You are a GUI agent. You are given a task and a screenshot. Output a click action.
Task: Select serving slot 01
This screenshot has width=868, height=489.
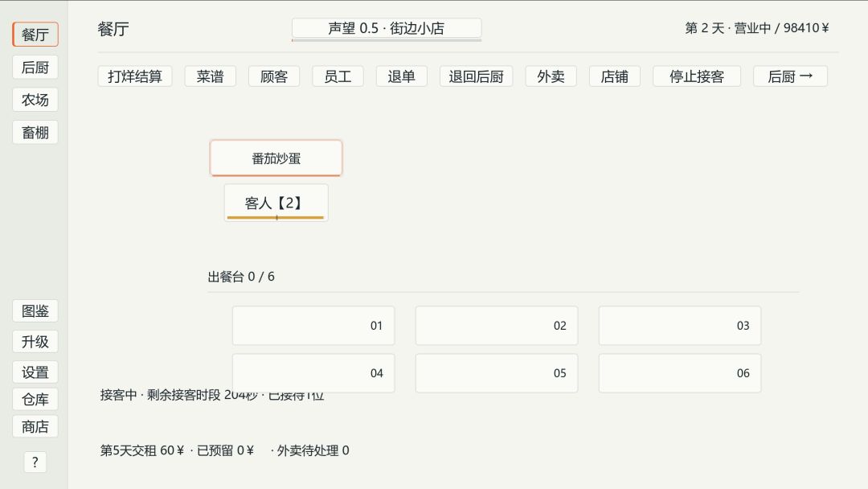pyautogui.click(x=313, y=326)
